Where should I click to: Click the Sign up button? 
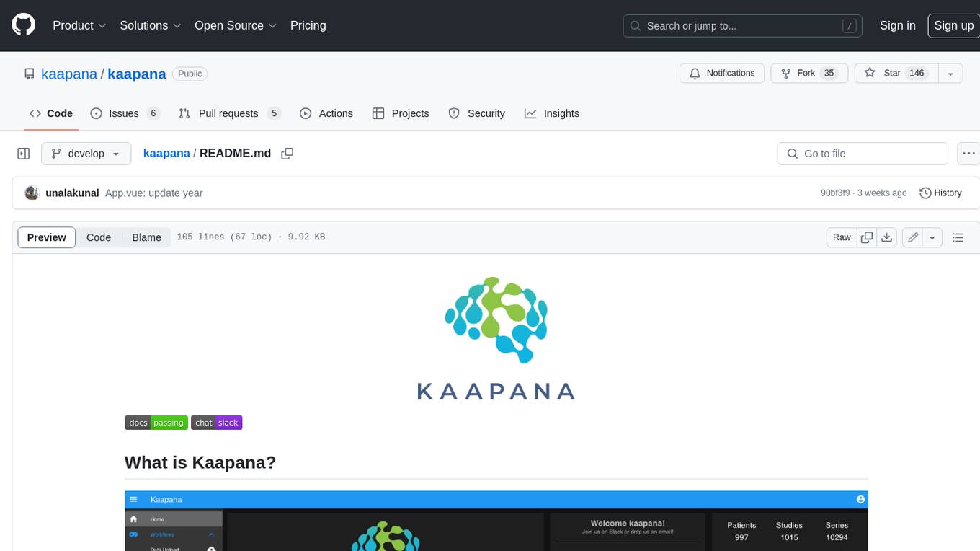pyautogui.click(x=953, y=25)
